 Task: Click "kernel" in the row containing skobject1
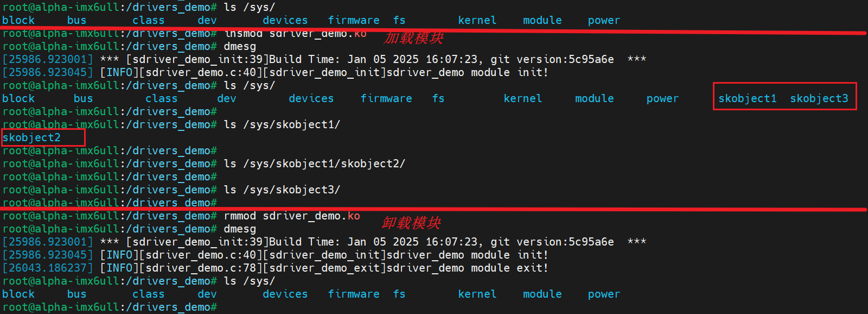(522, 98)
